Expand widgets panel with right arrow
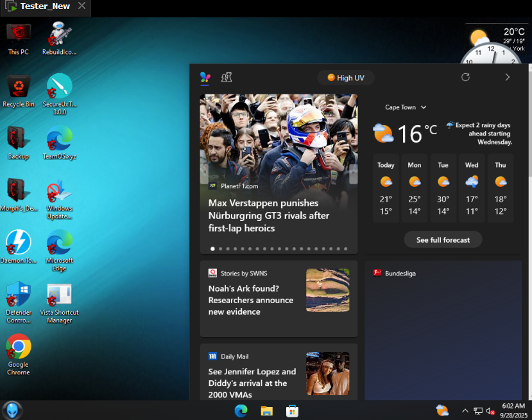The height and width of the screenshot is (420, 532). click(x=507, y=77)
